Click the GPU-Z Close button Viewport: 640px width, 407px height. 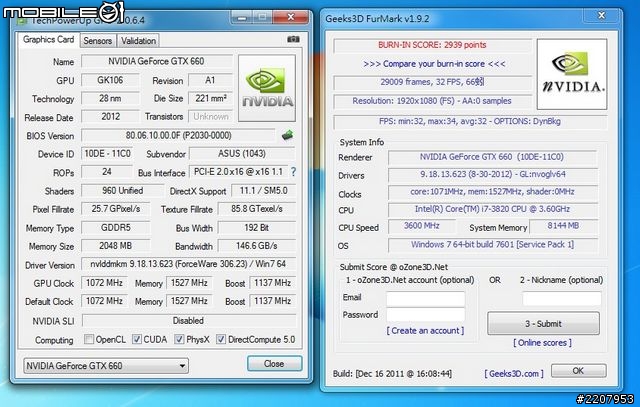(x=274, y=363)
